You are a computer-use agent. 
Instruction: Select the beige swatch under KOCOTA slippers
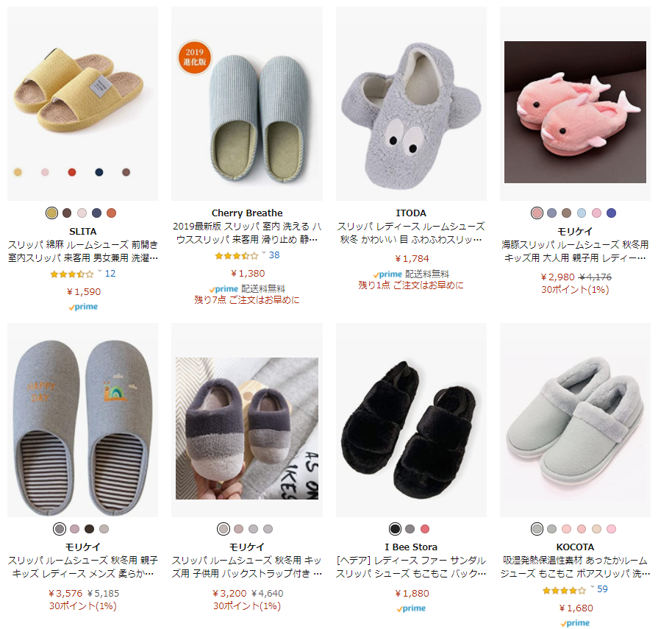click(596, 529)
